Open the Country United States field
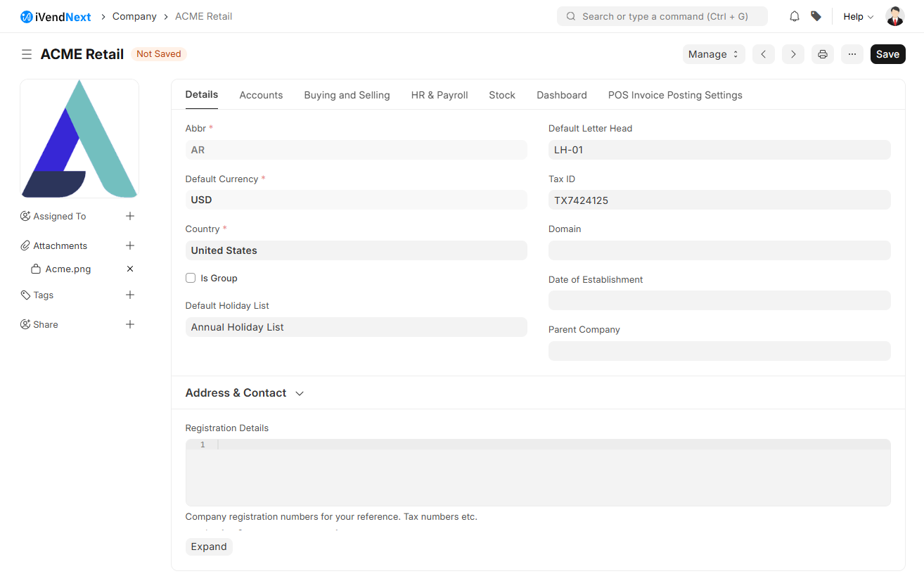The image size is (924, 588). pos(357,250)
